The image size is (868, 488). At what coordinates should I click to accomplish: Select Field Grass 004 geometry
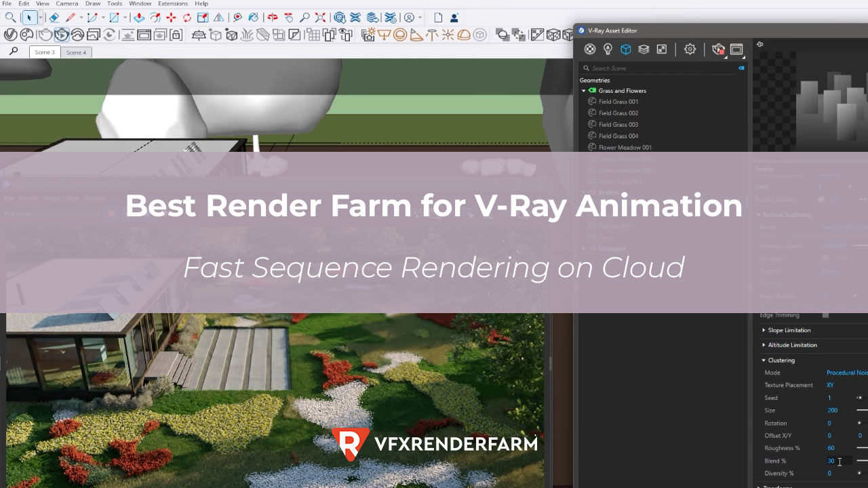click(x=618, y=136)
